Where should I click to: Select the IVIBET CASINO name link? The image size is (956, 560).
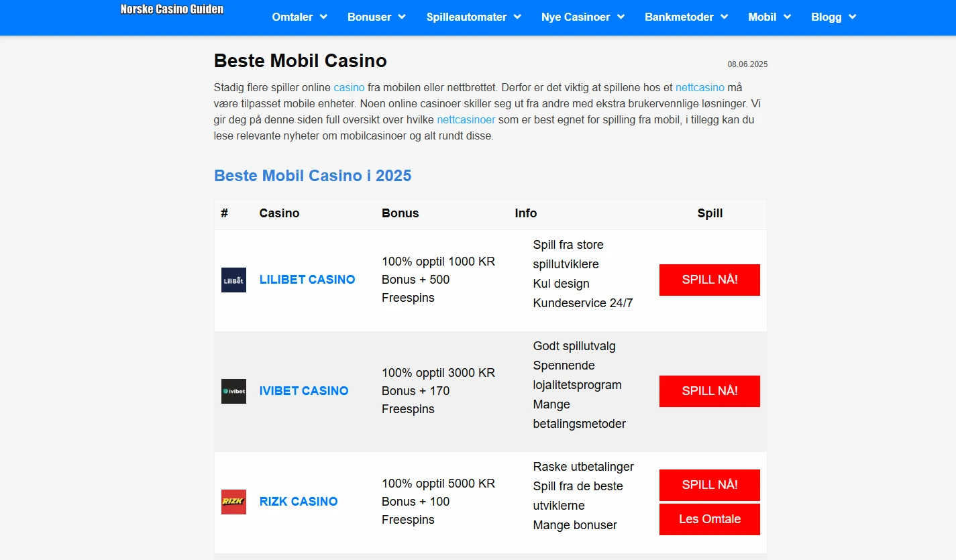(x=304, y=391)
